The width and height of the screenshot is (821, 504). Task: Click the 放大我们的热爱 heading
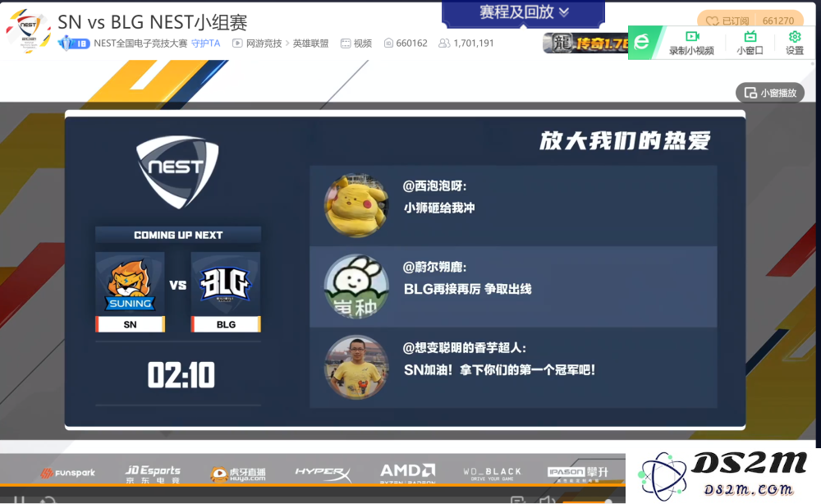(x=625, y=141)
